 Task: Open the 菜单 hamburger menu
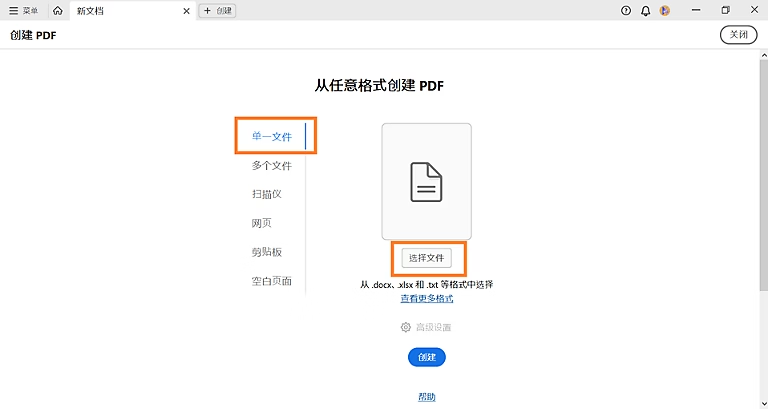24,10
